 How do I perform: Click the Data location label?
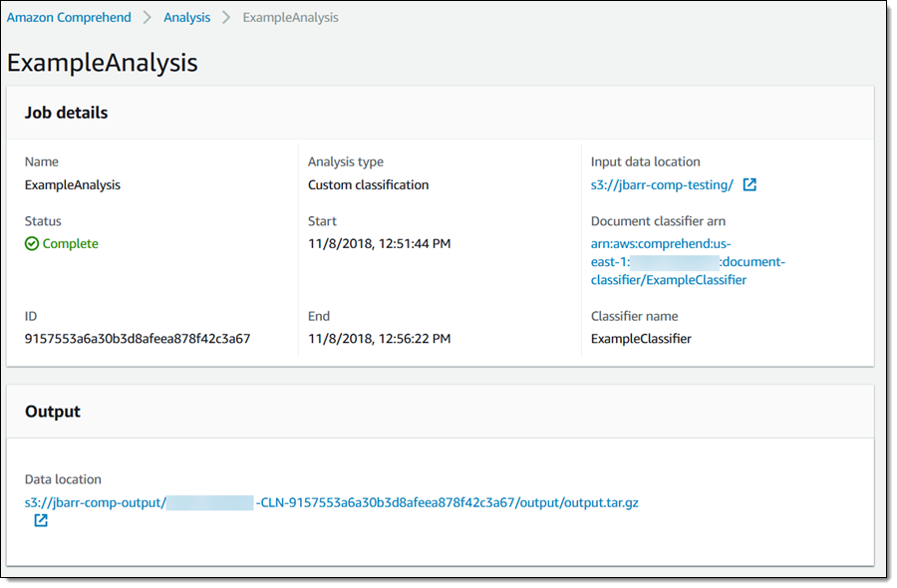point(63,479)
